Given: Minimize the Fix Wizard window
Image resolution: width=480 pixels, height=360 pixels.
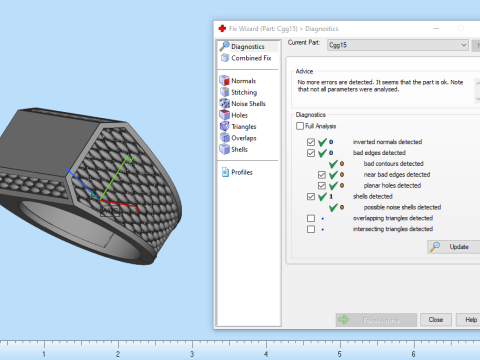Looking at the screenshot, I should click(x=436, y=29).
